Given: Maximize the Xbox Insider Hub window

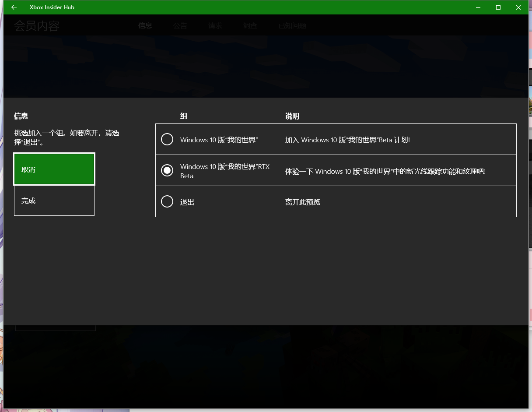Looking at the screenshot, I should [498, 7].
